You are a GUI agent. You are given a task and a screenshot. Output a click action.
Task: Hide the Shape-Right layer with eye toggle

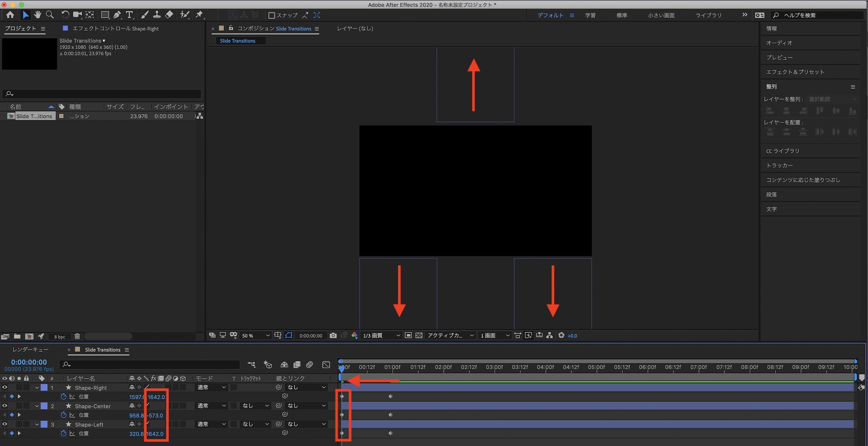click(x=5, y=387)
